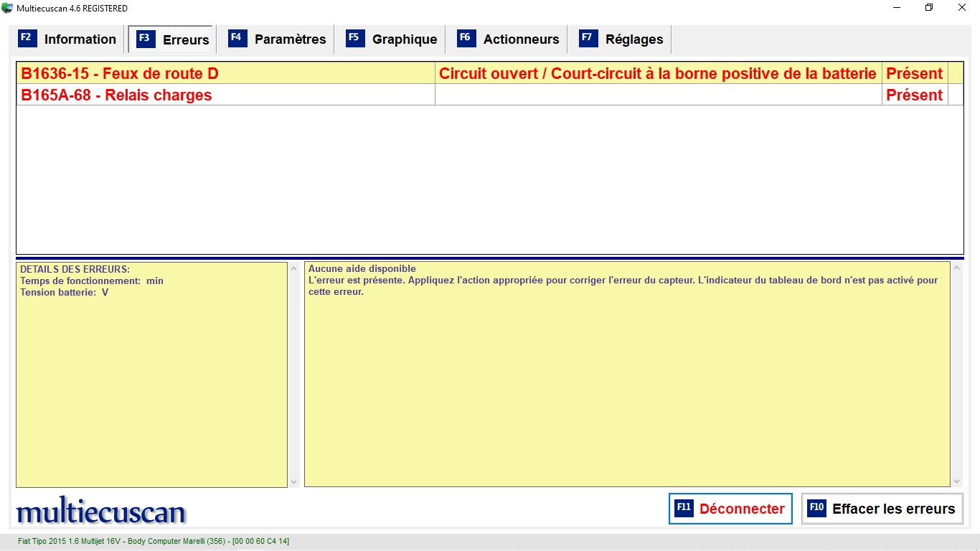Click the F5 key badge icon

pos(354,39)
